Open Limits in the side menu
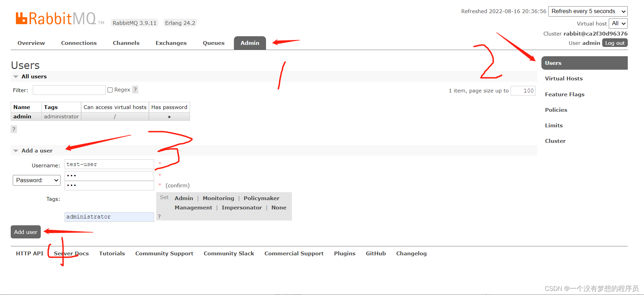 (x=554, y=126)
